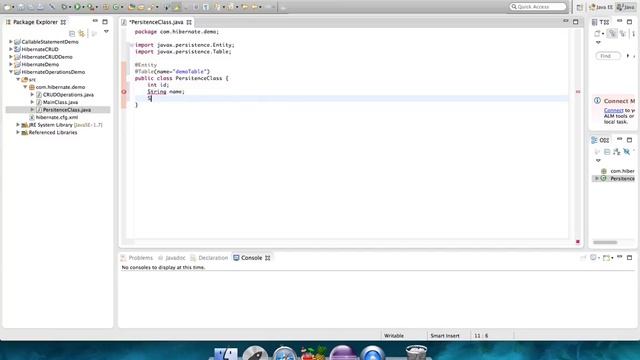The width and height of the screenshot is (640, 360).
Task: Toggle Sort alphabetically in Outline view
Action: point(617,152)
